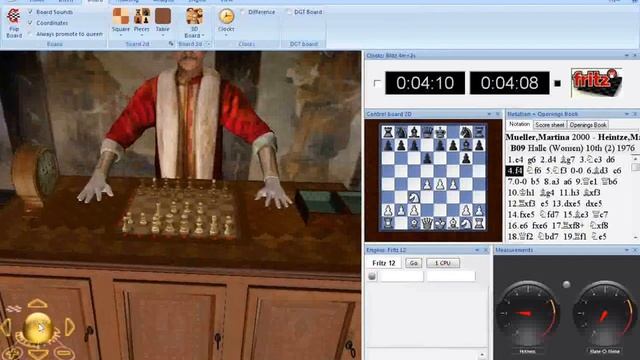Zoom out 3D view with minus button
Viewport: 640px width, 360px height.
point(63,352)
